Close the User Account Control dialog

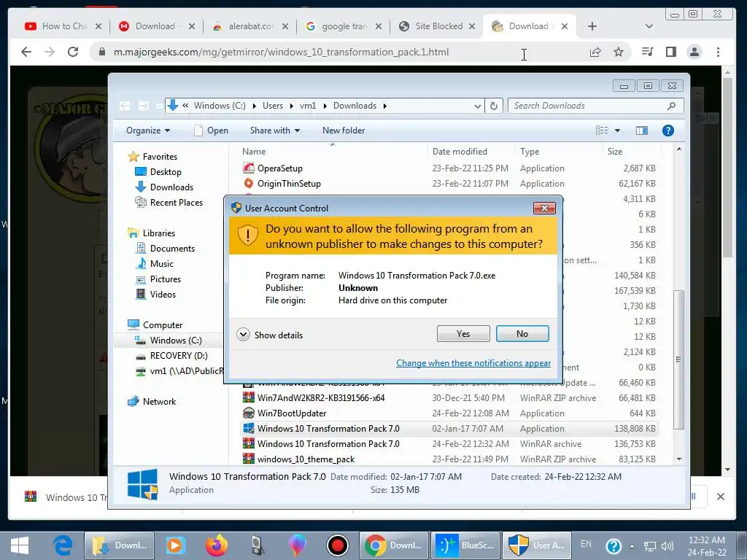pos(544,208)
